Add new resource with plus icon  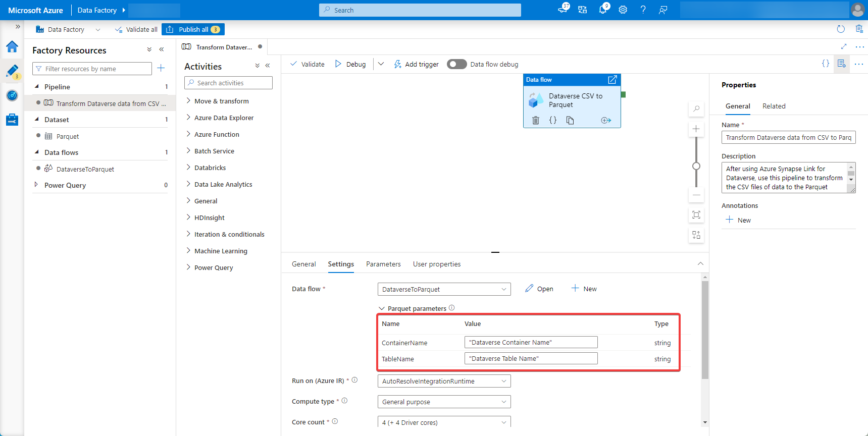161,68
